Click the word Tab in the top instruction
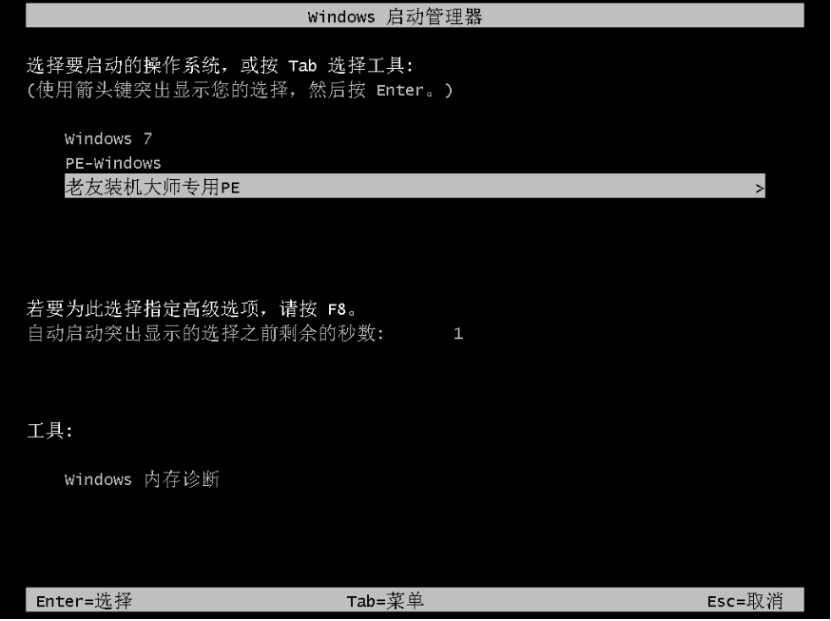 pyautogui.click(x=303, y=66)
